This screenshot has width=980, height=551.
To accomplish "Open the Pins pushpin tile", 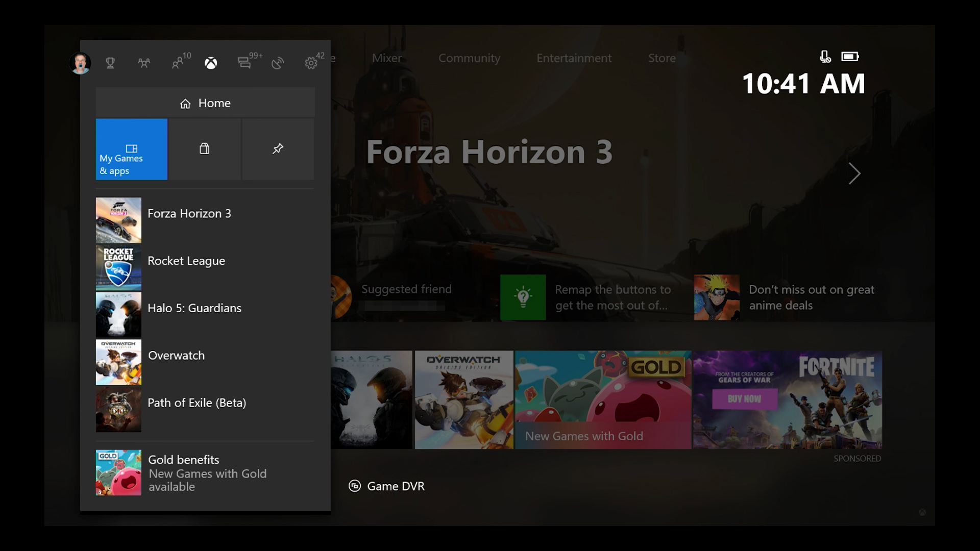I will (x=278, y=149).
